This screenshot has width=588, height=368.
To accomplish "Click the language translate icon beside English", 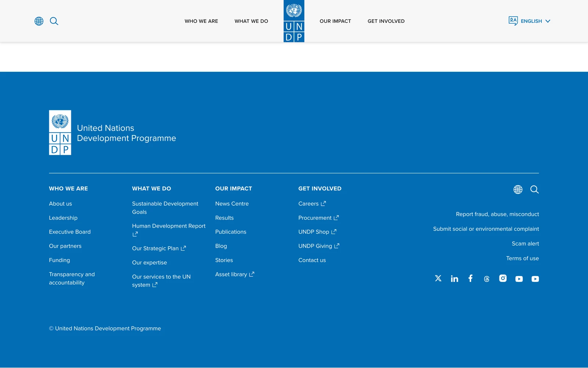I will 513,21.
